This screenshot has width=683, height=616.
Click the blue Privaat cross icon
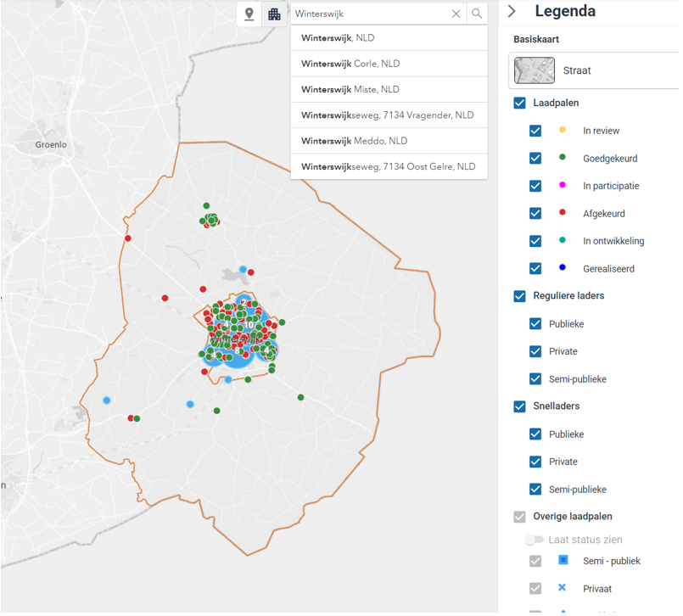pyautogui.click(x=562, y=588)
